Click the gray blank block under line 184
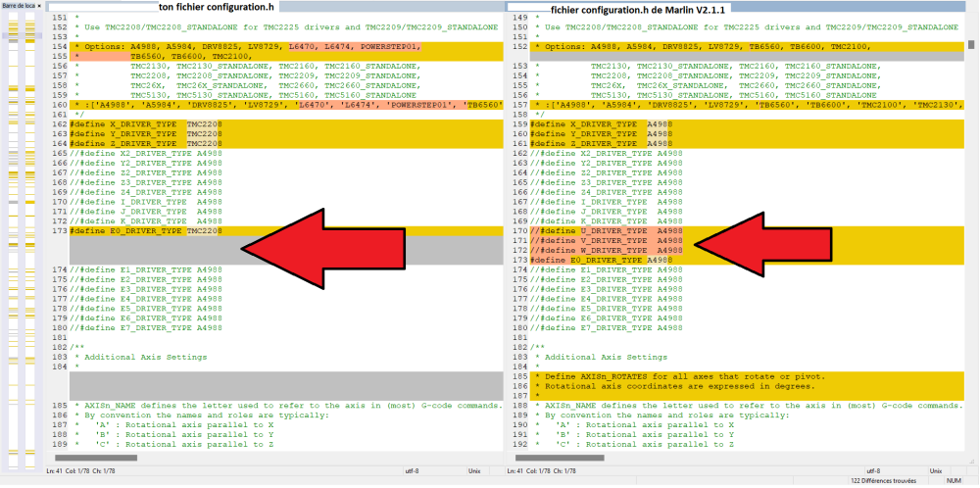This screenshot has width=980, height=488. coord(286,385)
